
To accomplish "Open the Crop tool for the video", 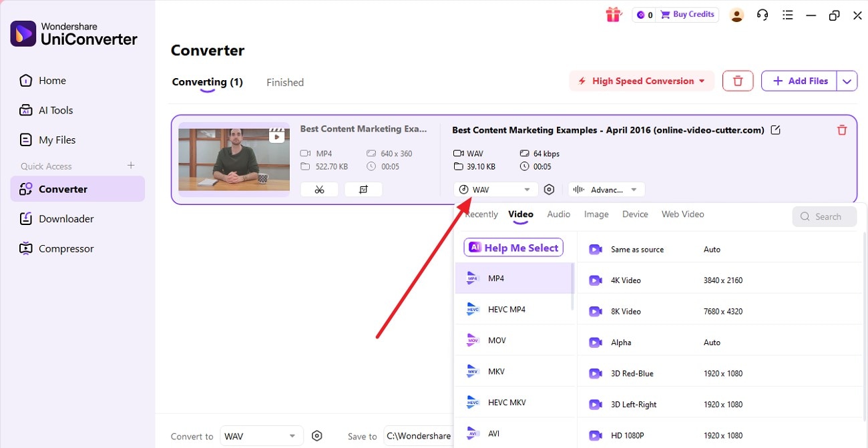I will click(x=363, y=189).
